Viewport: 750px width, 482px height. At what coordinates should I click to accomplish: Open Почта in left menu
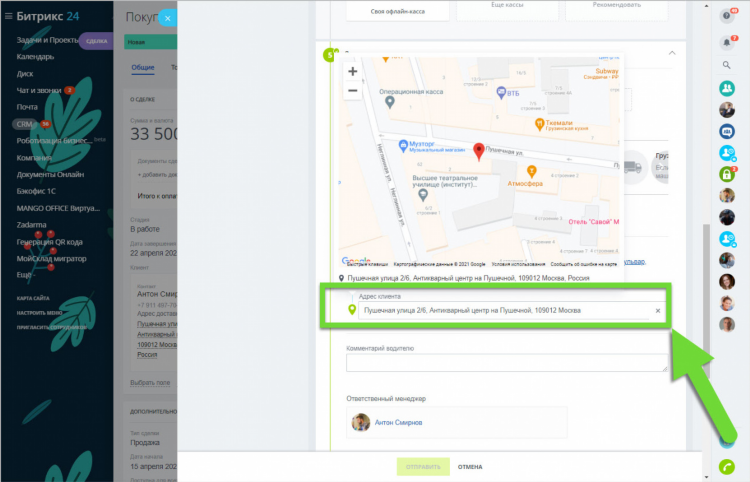[27, 107]
